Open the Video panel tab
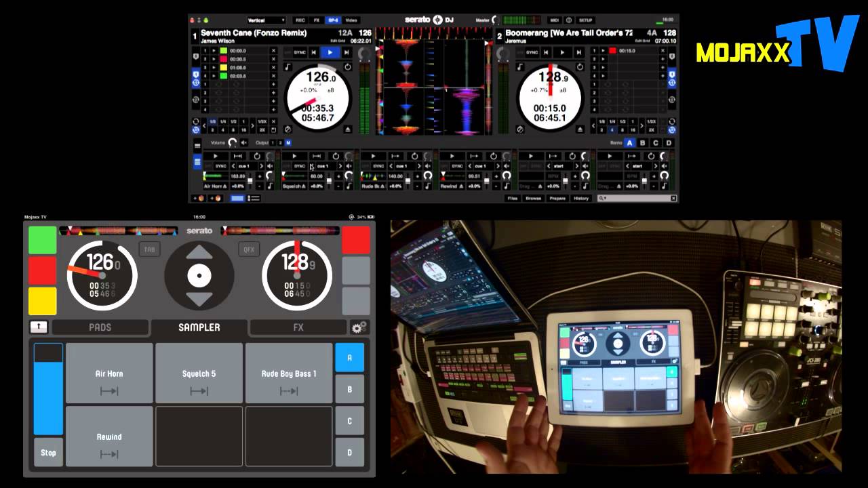The image size is (868, 488). click(x=351, y=20)
